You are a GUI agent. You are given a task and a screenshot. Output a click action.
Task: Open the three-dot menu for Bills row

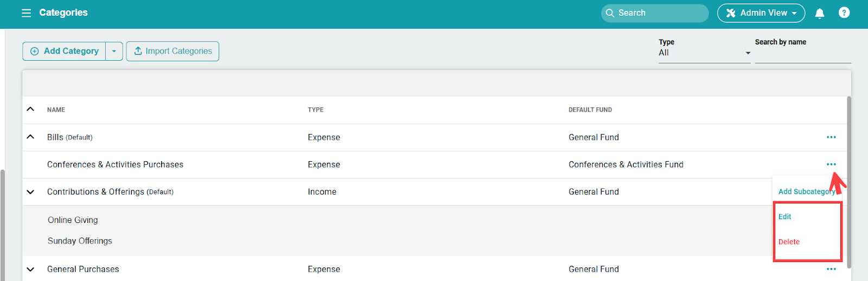(x=831, y=137)
